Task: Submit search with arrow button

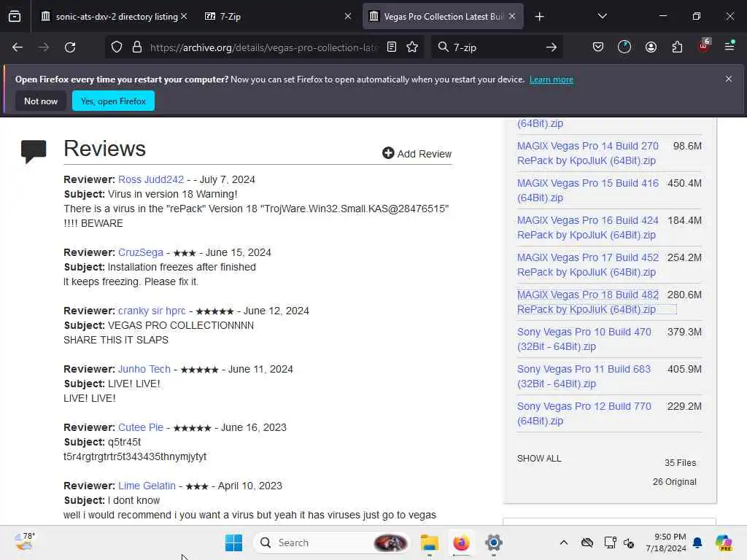Action: click(x=551, y=47)
